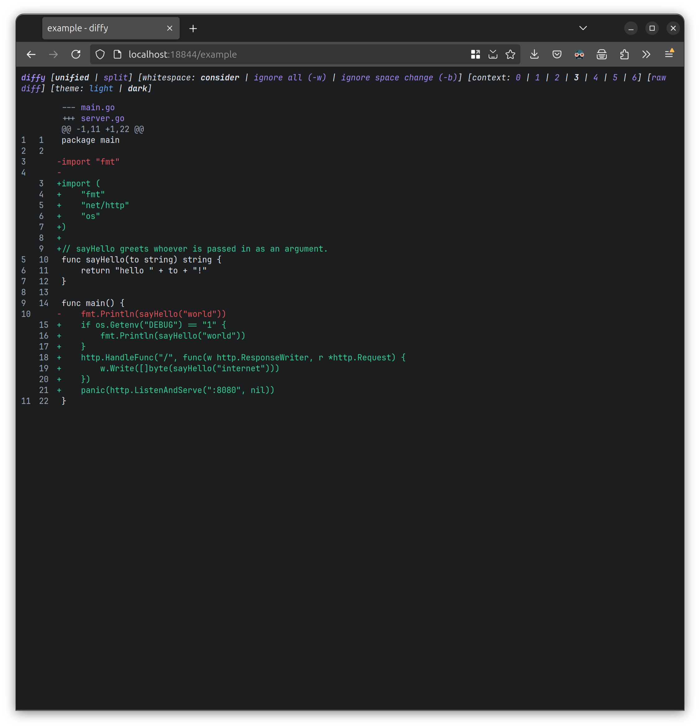700x728 pixels.
Task: Click the main.go file name
Action: point(98,108)
